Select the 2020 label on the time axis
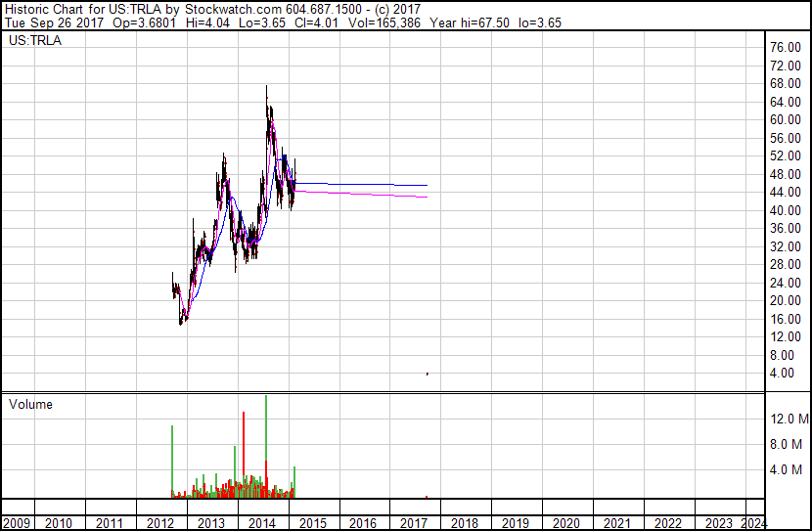The image size is (812, 531). click(565, 523)
